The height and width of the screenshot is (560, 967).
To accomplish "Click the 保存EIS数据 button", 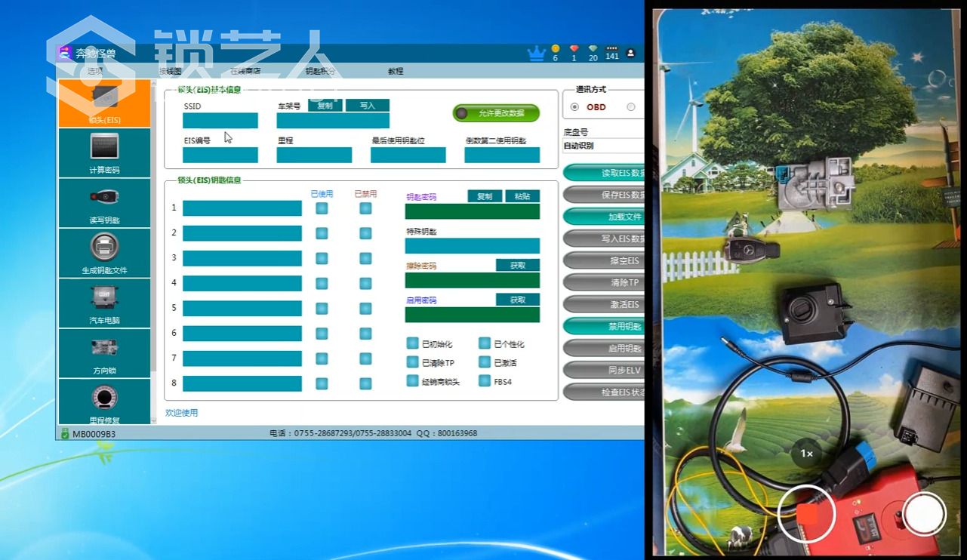I will 604,195.
